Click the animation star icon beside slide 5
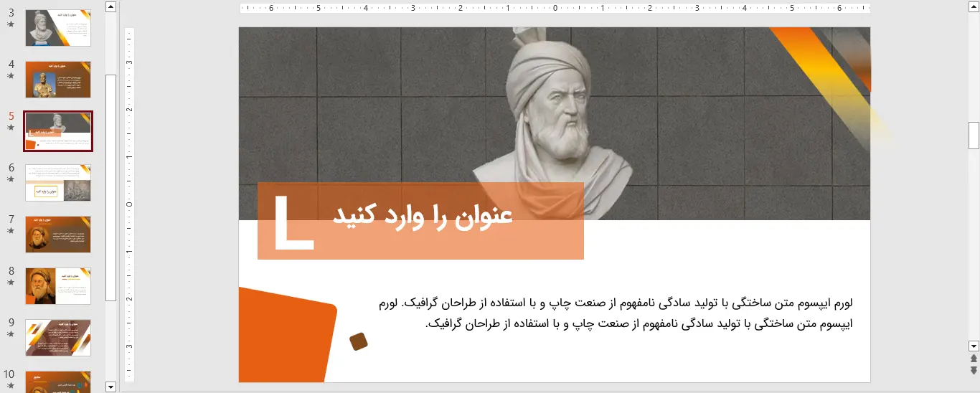 (x=11, y=127)
